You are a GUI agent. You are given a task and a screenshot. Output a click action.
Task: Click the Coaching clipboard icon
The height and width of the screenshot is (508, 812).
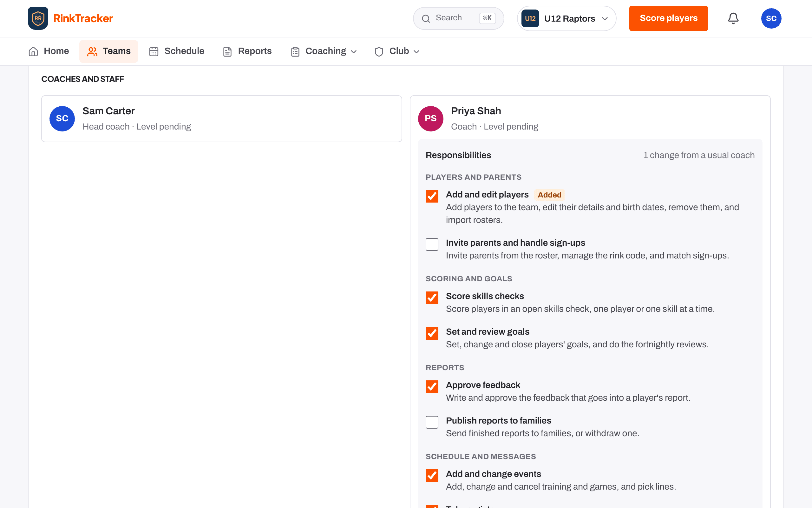295,51
